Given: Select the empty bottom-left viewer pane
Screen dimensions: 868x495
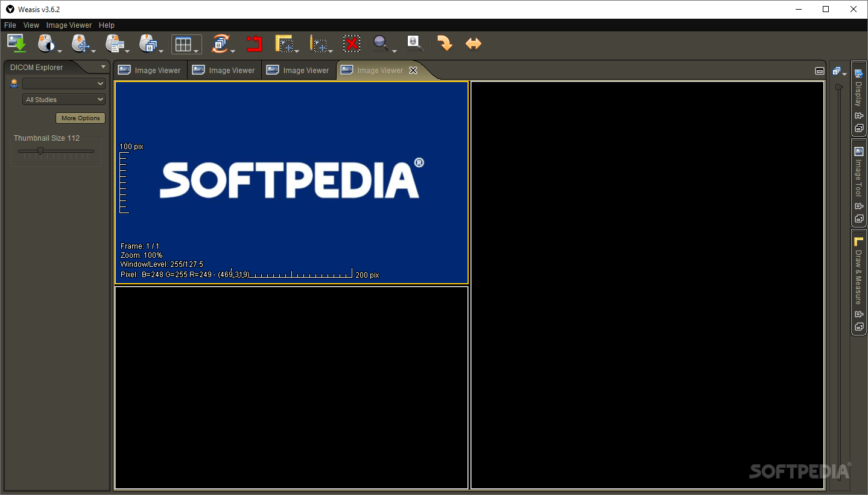Looking at the screenshot, I should pos(291,388).
